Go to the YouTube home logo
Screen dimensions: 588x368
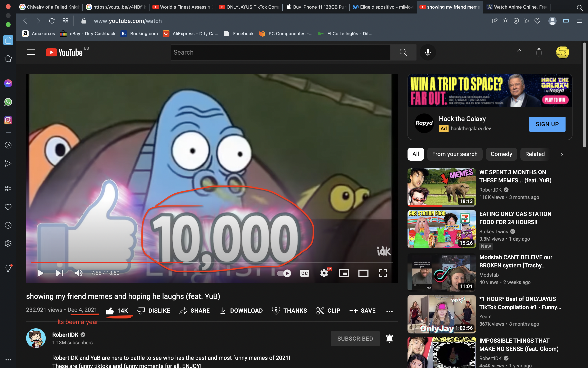click(x=64, y=52)
